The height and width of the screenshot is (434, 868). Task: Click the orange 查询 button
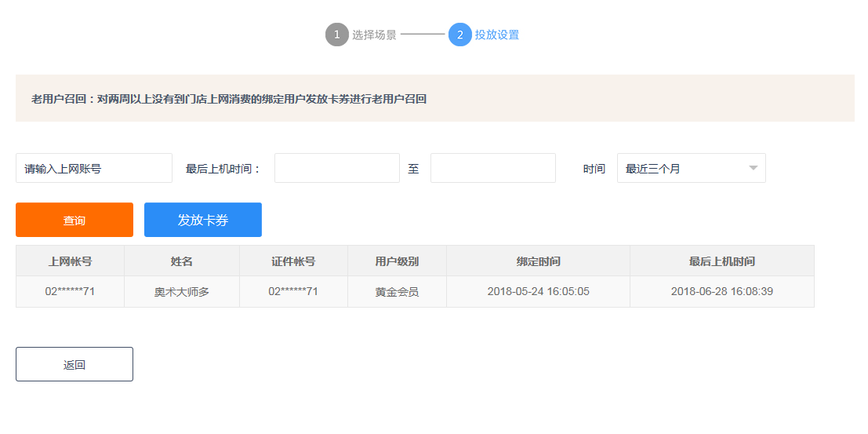74,220
